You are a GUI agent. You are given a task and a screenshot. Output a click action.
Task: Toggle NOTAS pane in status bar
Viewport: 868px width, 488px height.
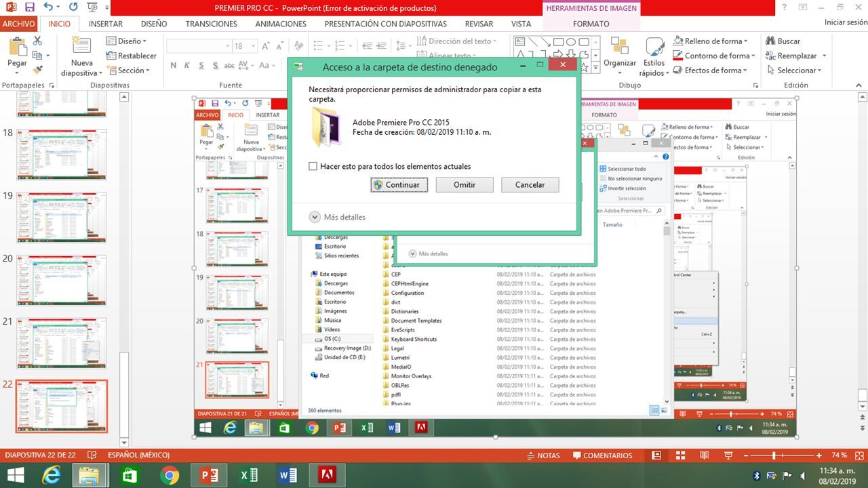click(542, 455)
